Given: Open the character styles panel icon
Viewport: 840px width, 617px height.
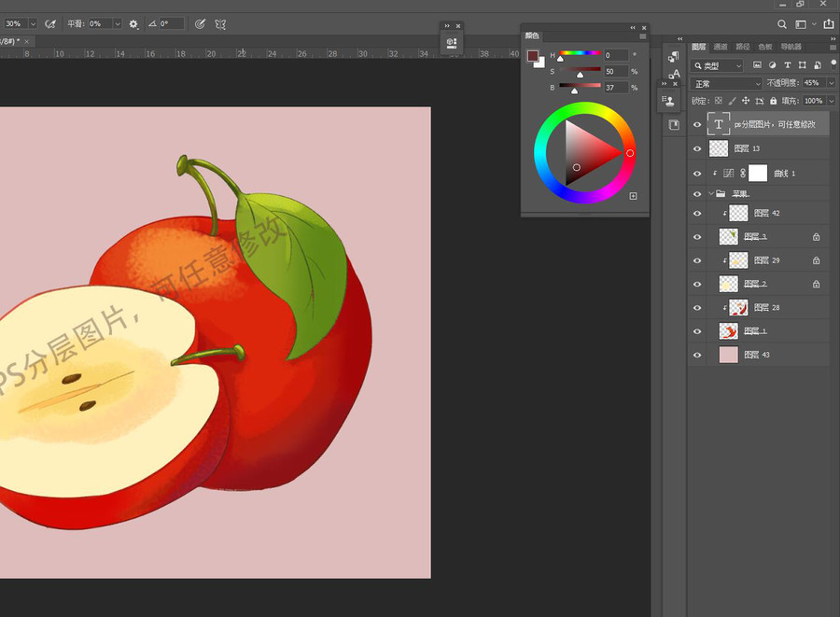Looking at the screenshot, I should click(x=673, y=74).
